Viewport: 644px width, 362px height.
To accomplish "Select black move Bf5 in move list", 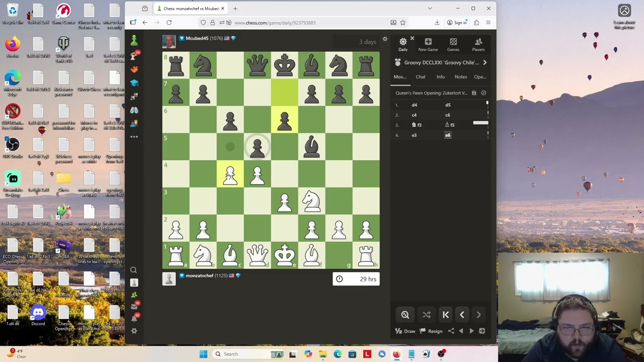I will 450,125.
